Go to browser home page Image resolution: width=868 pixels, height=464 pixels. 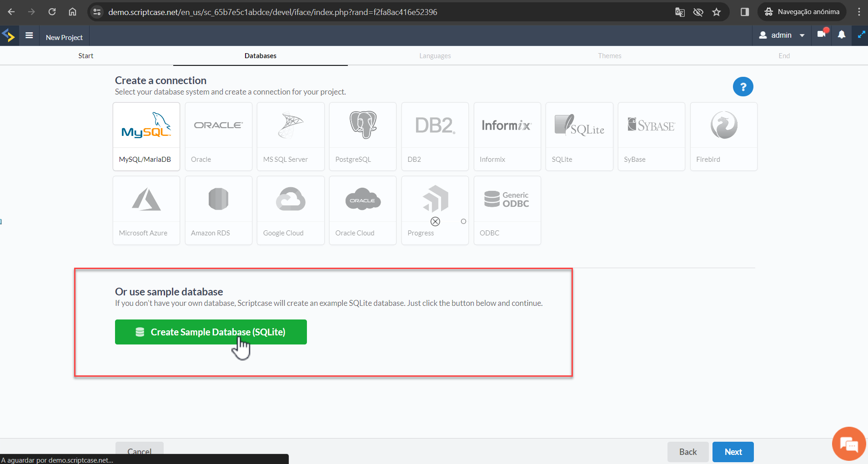72,12
